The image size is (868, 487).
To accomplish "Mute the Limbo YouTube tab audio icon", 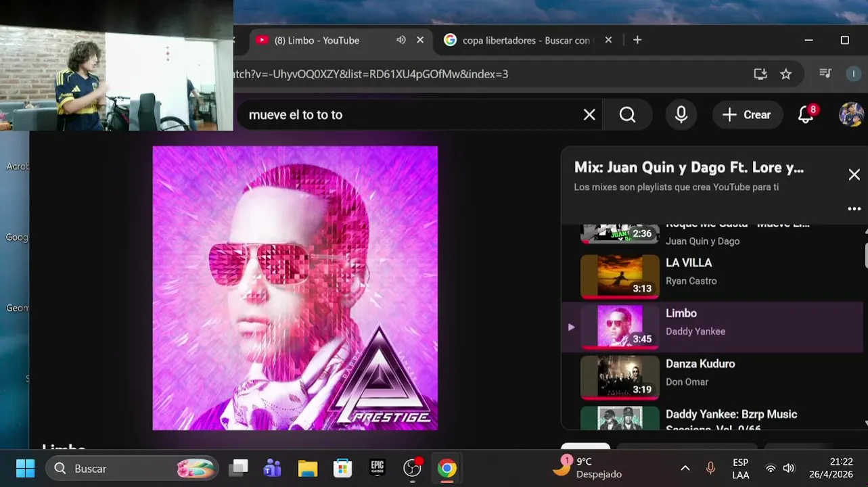I will (401, 40).
